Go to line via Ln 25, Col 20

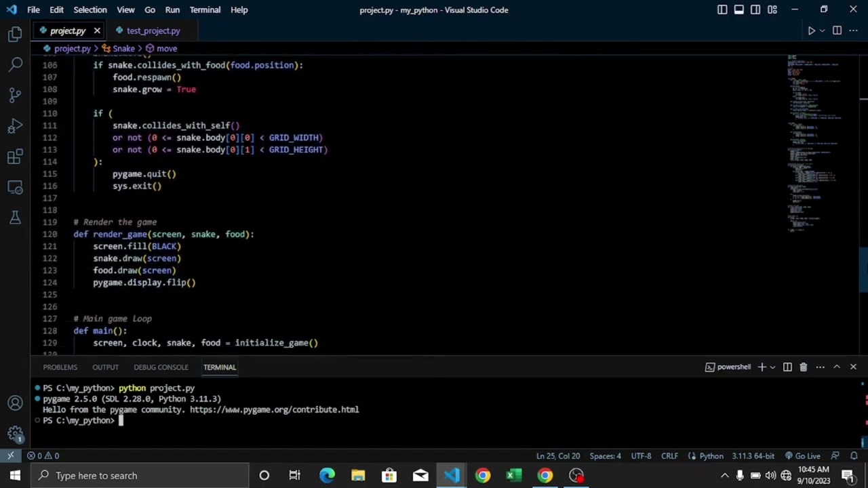click(x=557, y=456)
